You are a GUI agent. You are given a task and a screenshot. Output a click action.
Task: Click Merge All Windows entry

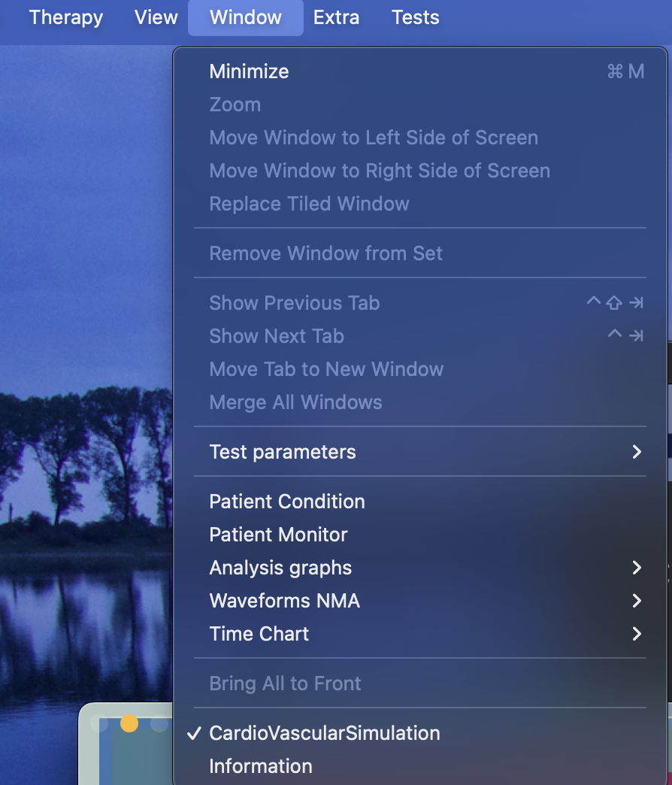tap(295, 402)
